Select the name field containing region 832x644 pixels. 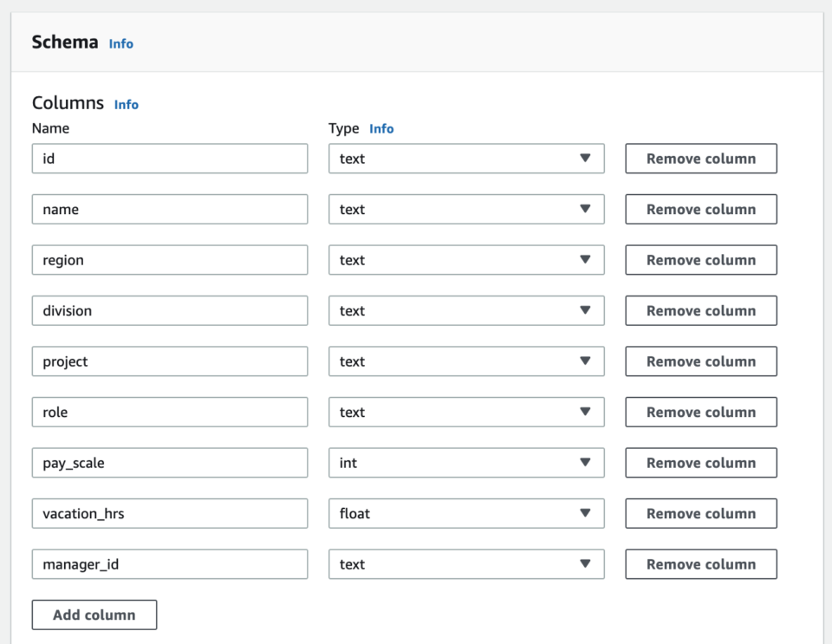pos(170,259)
